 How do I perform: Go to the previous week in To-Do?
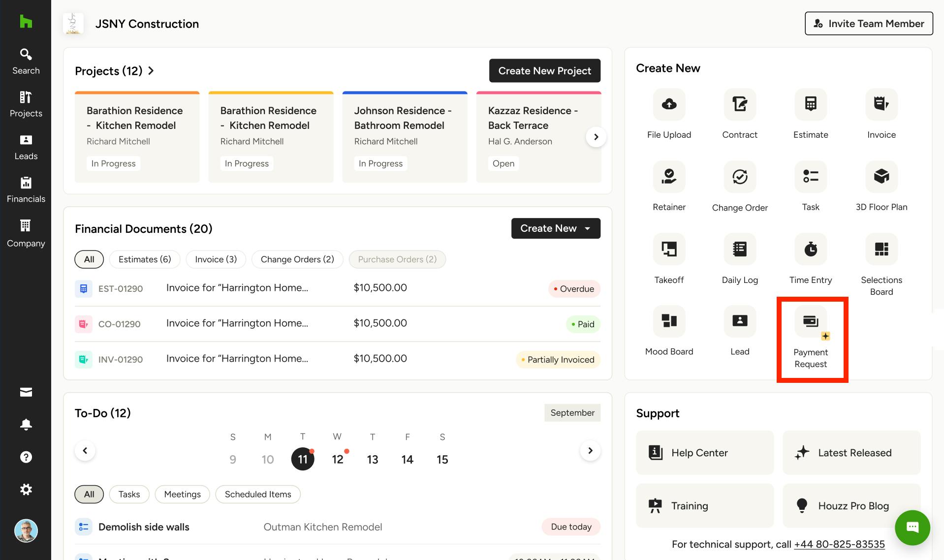click(x=85, y=451)
